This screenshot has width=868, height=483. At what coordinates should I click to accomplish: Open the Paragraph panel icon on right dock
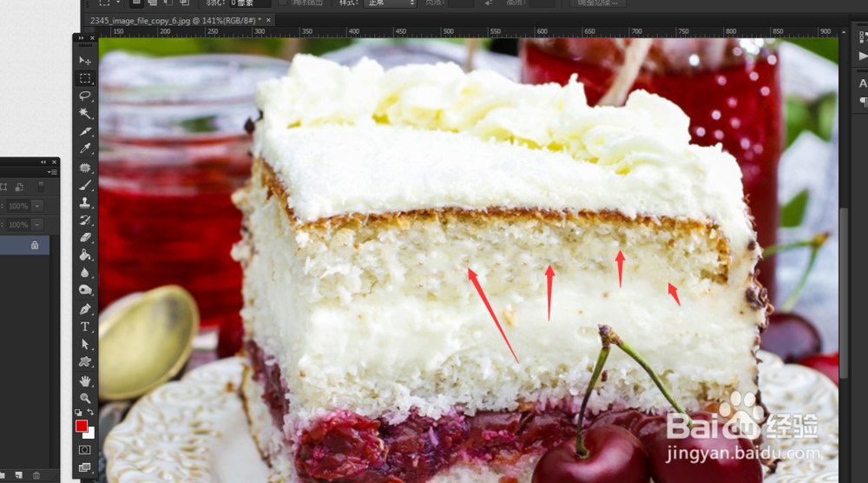(x=862, y=102)
